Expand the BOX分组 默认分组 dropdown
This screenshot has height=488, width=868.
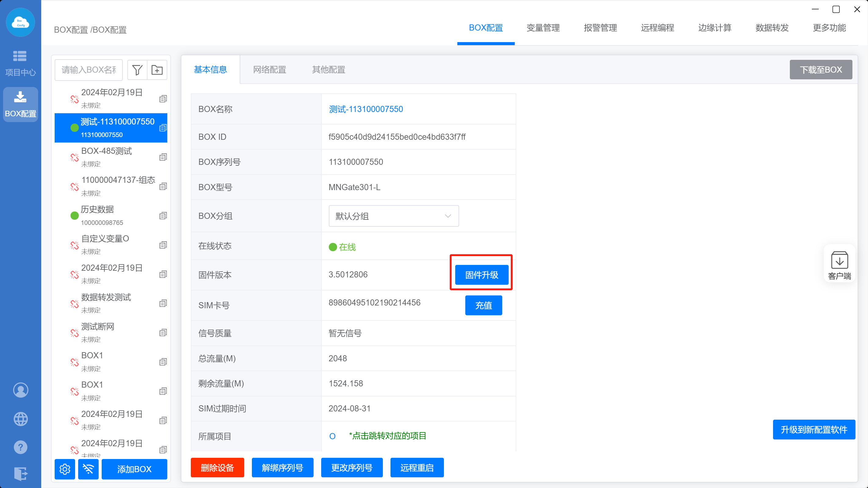pos(394,216)
